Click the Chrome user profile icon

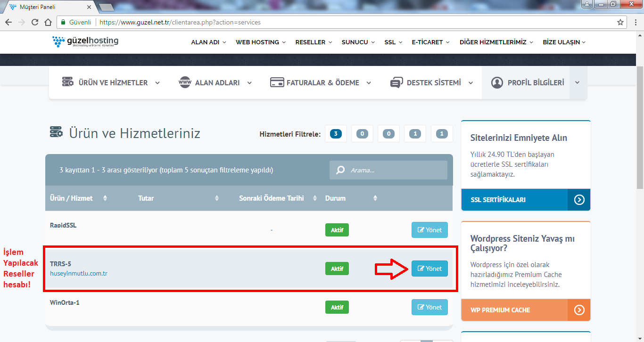coord(587,4)
